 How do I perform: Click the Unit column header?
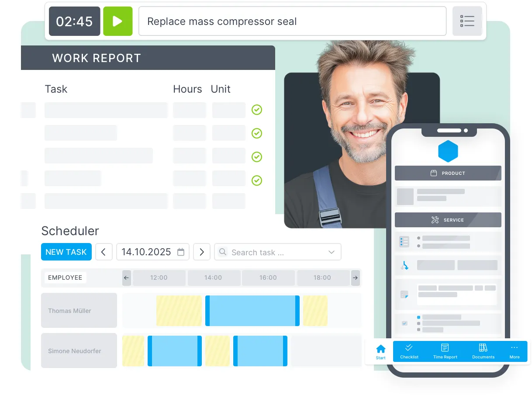(221, 89)
